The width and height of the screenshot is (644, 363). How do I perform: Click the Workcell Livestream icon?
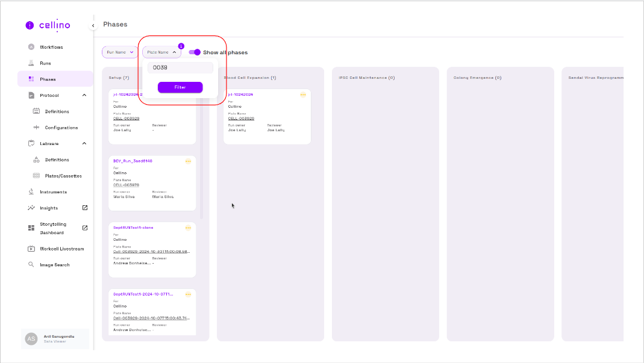coord(31,249)
